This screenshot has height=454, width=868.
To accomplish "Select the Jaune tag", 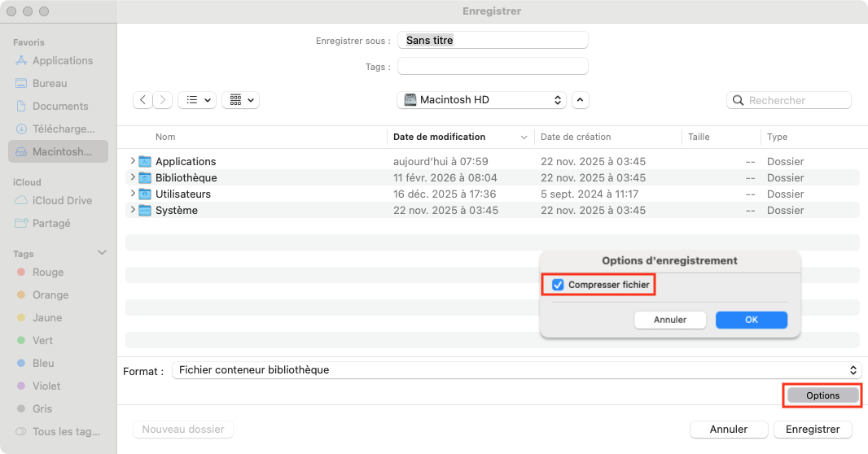I will pos(39,318).
